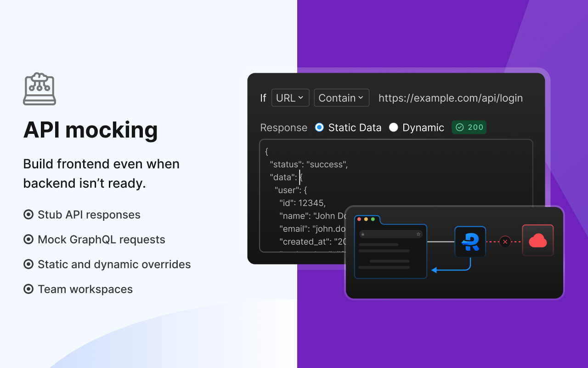Expand the Contain operator dropdown
The height and width of the screenshot is (368, 588).
coord(341,98)
